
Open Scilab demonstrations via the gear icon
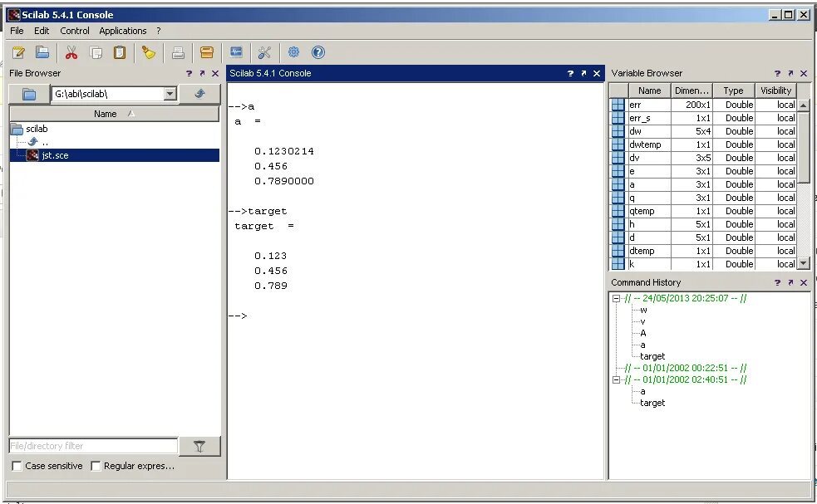(294, 52)
